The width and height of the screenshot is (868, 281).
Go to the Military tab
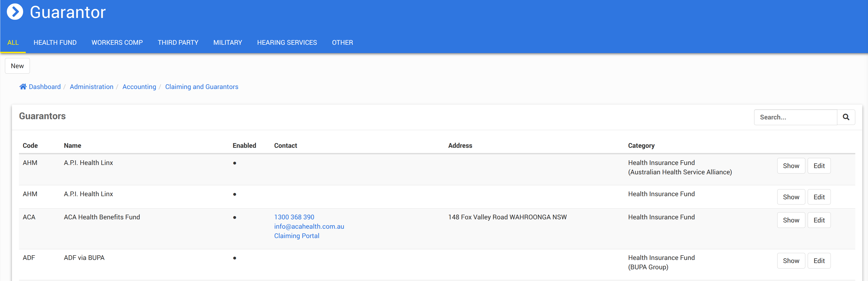(x=228, y=42)
